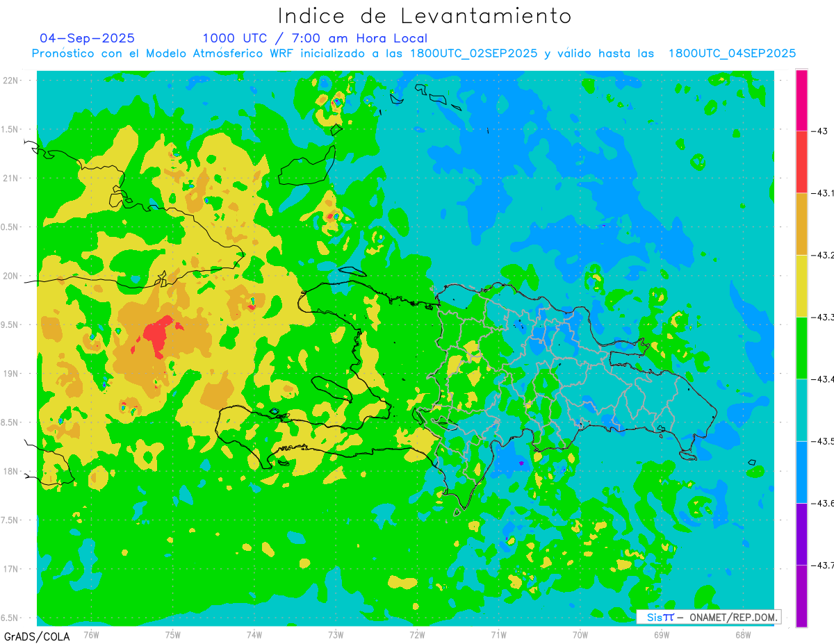Click the large red patch on the map
This screenshot has width=834, height=644.
pos(159,333)
